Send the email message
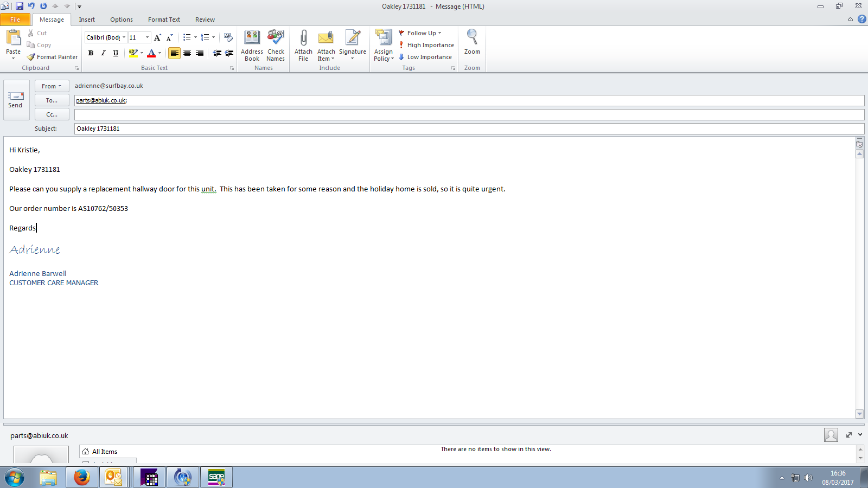Viewport: 868px width, 488px height. pos(16,100)
